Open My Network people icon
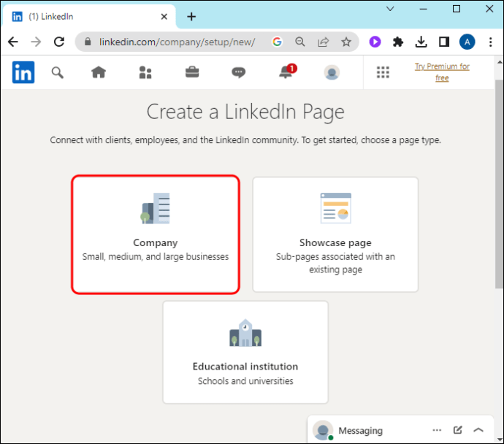This screenshot has height=444, width=504. 145,72
